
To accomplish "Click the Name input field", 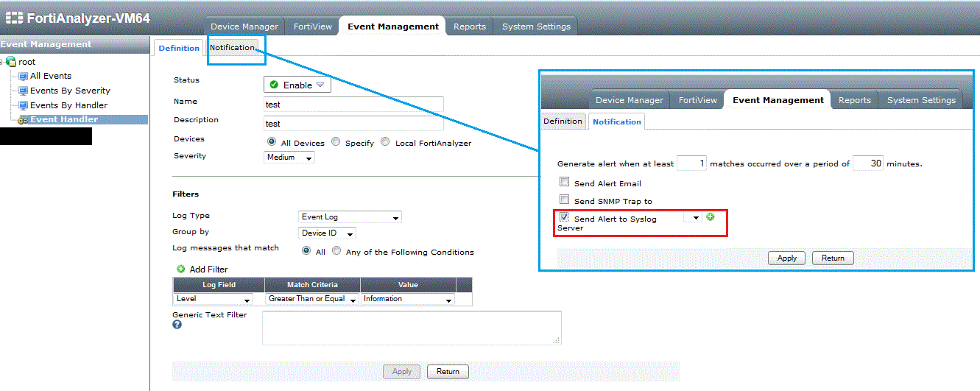I will [x=353, y=105].
